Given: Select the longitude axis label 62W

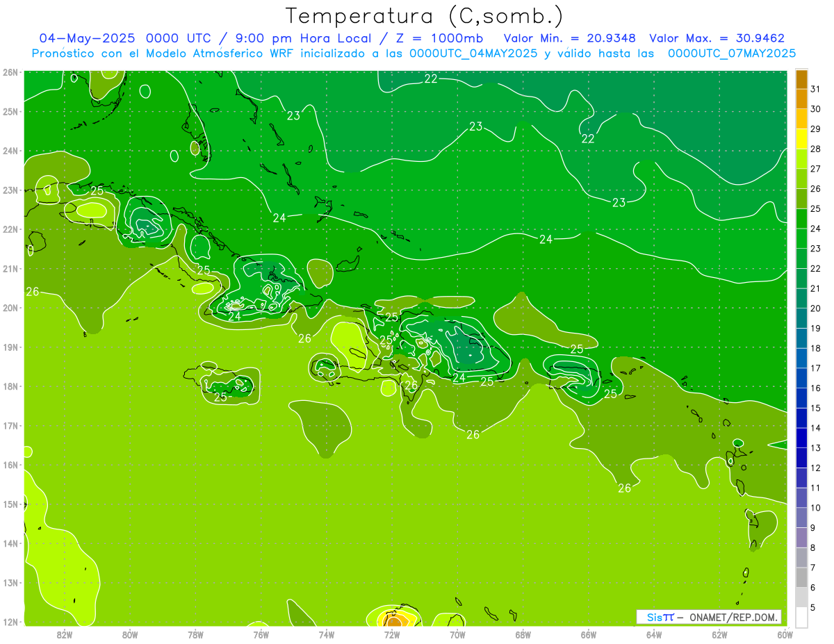Looking at the screenshot, I should click(719, 634).
